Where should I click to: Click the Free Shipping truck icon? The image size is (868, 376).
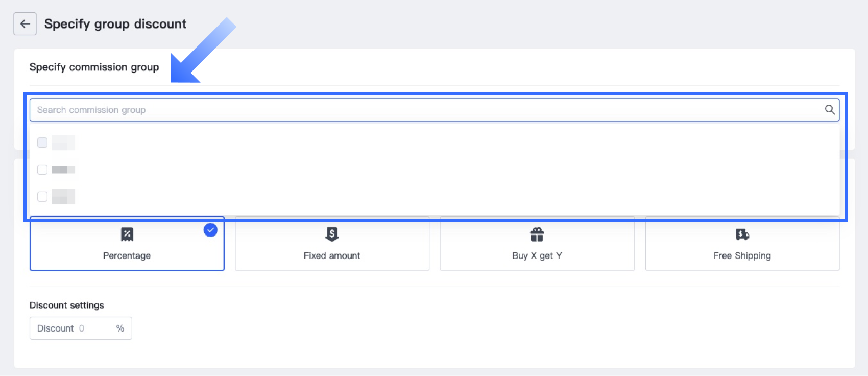(742, 234)
